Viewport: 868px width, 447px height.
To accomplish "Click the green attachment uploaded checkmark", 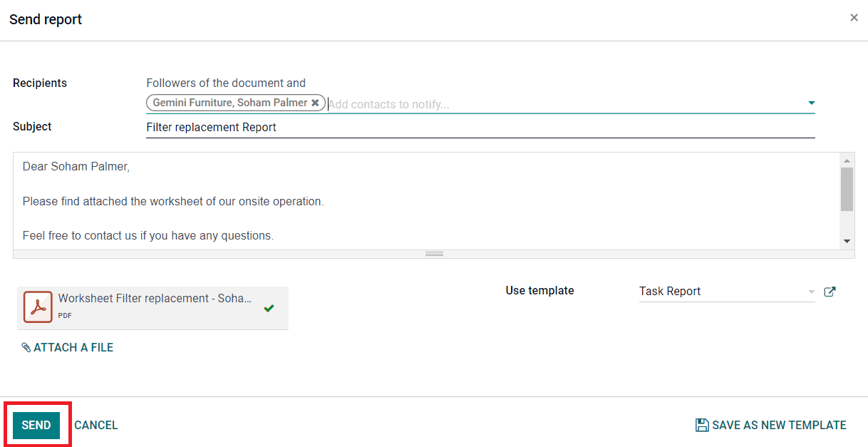I will pyautogui.click(x=269, y=309).
